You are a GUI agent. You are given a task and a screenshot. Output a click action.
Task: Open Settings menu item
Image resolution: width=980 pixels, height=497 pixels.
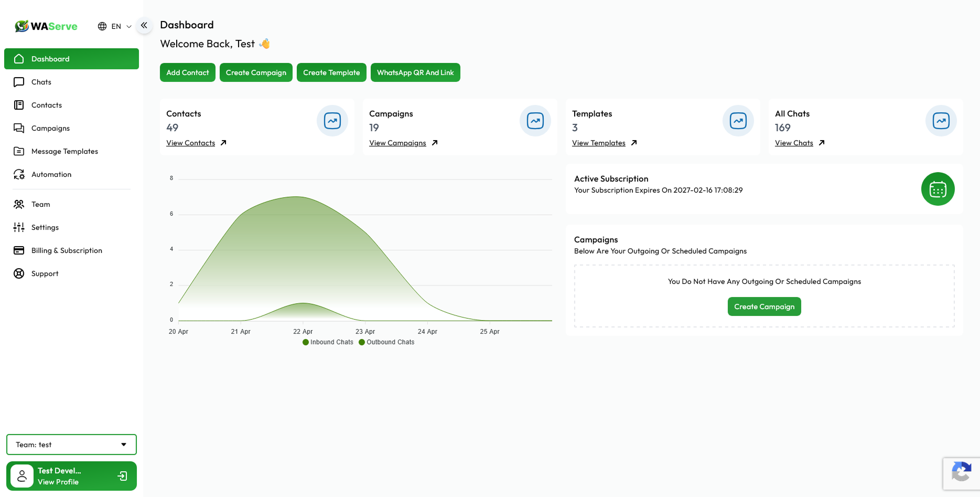click(x=71, y=227)
